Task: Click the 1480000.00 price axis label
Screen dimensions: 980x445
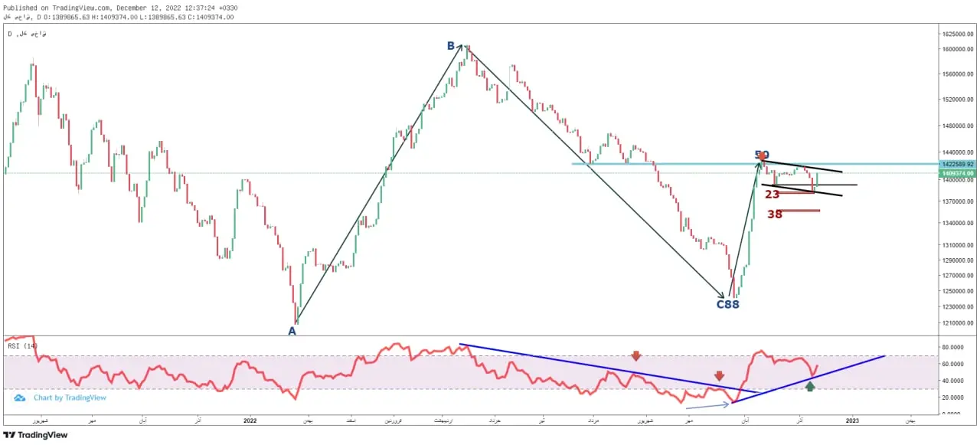Action: [x=959, y=126]
